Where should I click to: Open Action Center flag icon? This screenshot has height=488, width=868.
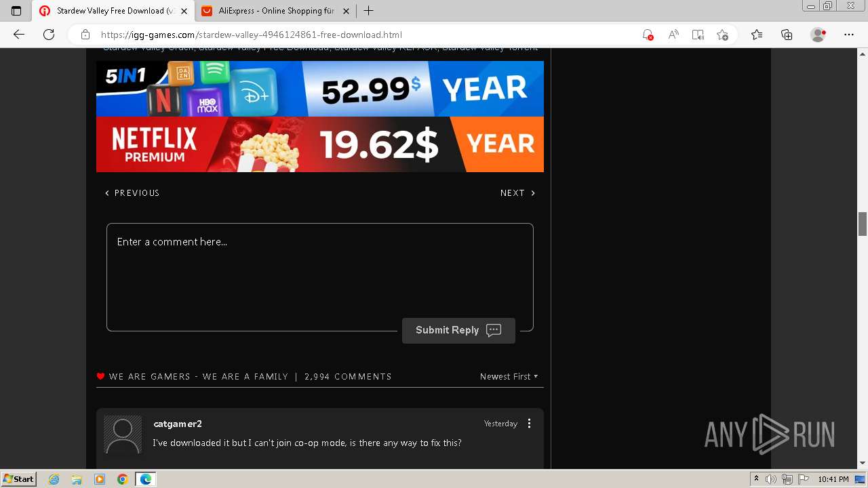tap(803, 479)
